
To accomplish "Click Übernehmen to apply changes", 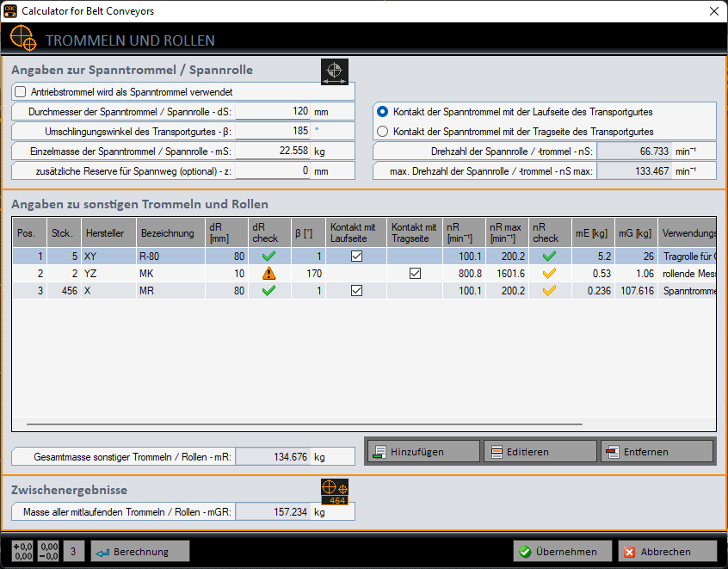I will tap(562, 551).
